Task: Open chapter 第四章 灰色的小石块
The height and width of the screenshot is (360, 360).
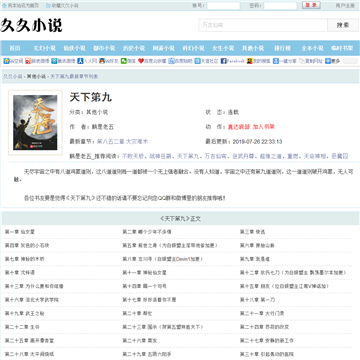Action: [x=27, y=245]
